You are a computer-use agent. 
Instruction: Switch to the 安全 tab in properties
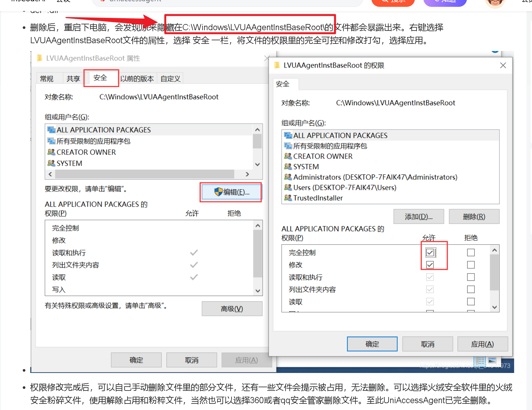tap(100, 78)
